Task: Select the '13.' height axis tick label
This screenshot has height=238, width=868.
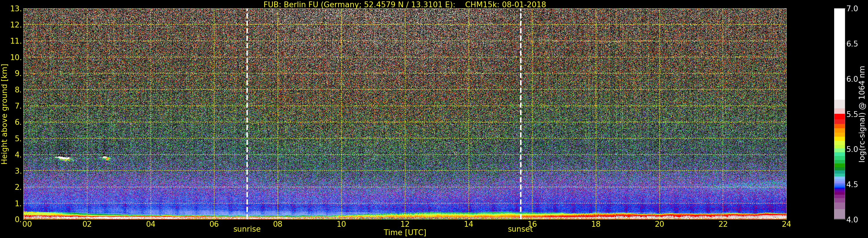Action: pos(16,9)
